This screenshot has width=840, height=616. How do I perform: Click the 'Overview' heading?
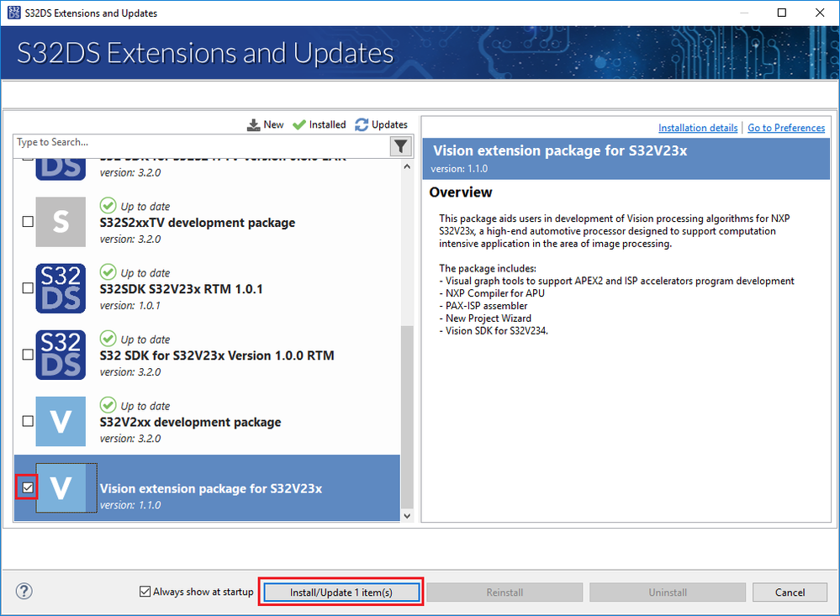(460, 192)
